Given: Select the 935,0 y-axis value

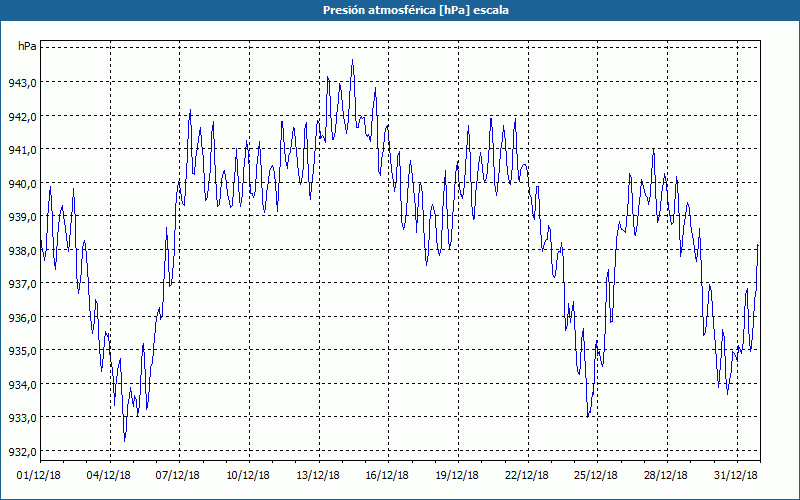Looking at the screenshot, I should 22,351.
